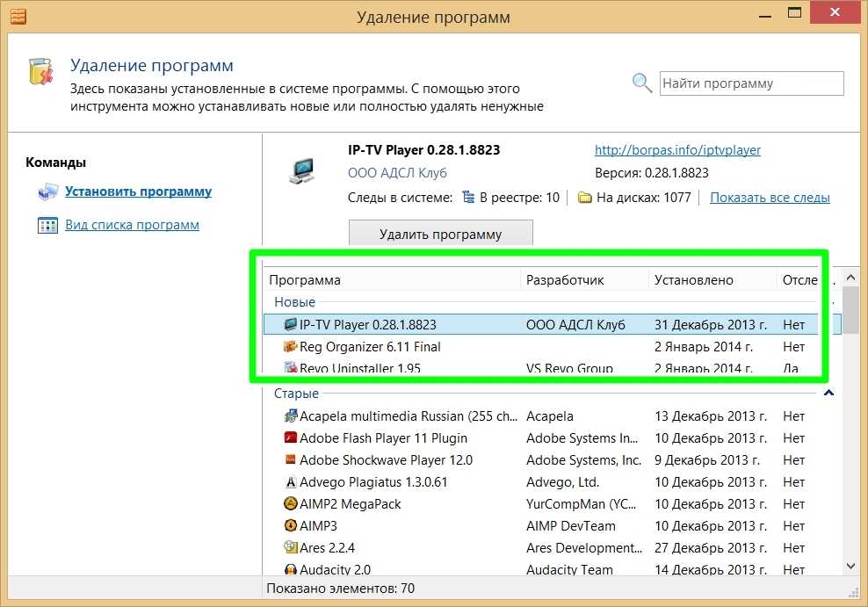This screenshot has width=868, height=607.
Task: Sort list by Программа column header
Action: coord(305,280)
